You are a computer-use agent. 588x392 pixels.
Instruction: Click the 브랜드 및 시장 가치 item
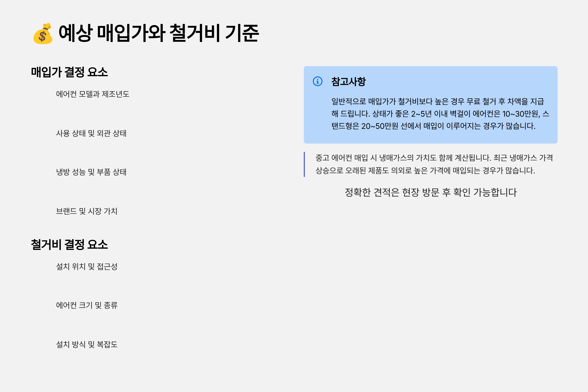coord(86,211)
